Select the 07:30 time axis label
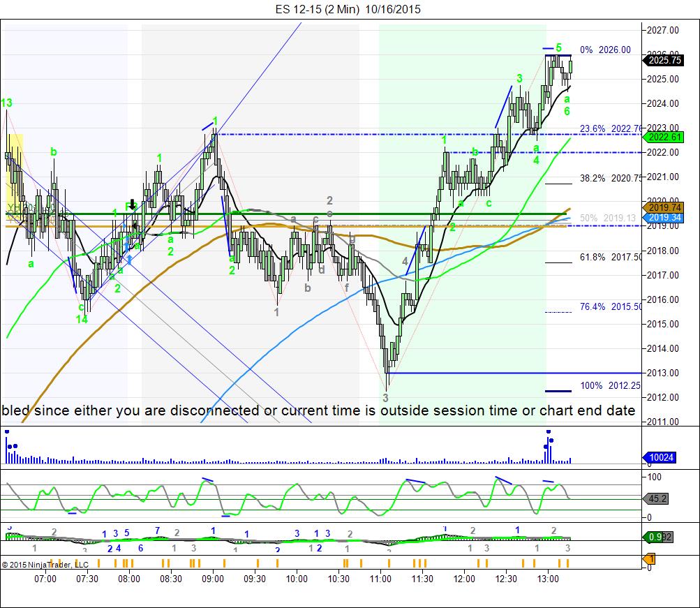The width and height of the screenshot is (700, 608). pyautogui.click(x=87, y=579)
